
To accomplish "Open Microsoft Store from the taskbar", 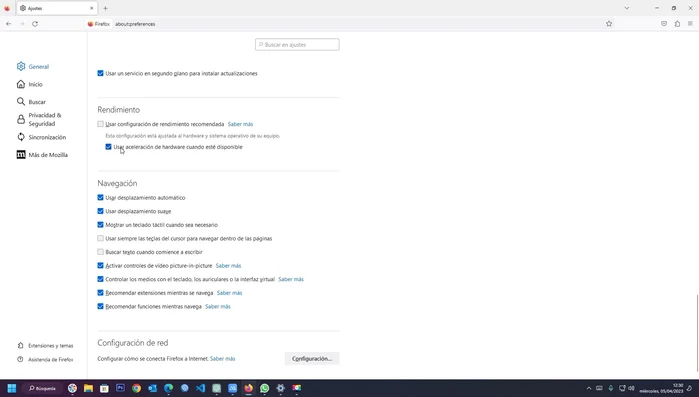I will pos(104,388).
